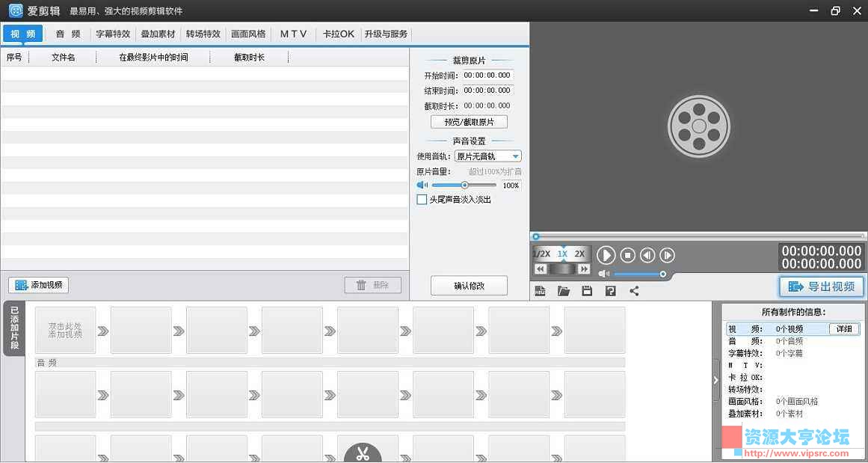Select 1/2X playback speed

(x=541, y=254)
